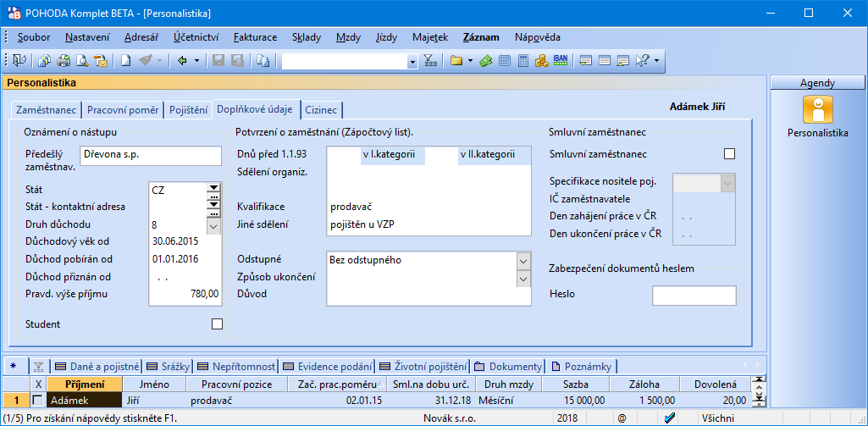Click the copy documents icon after save icons

click(x=263, y=60)
